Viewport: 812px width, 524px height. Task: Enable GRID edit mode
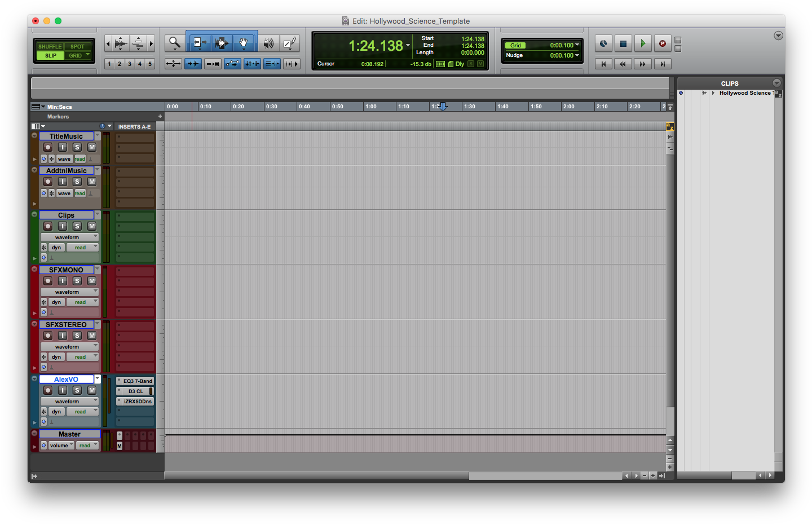pos(77,55)
